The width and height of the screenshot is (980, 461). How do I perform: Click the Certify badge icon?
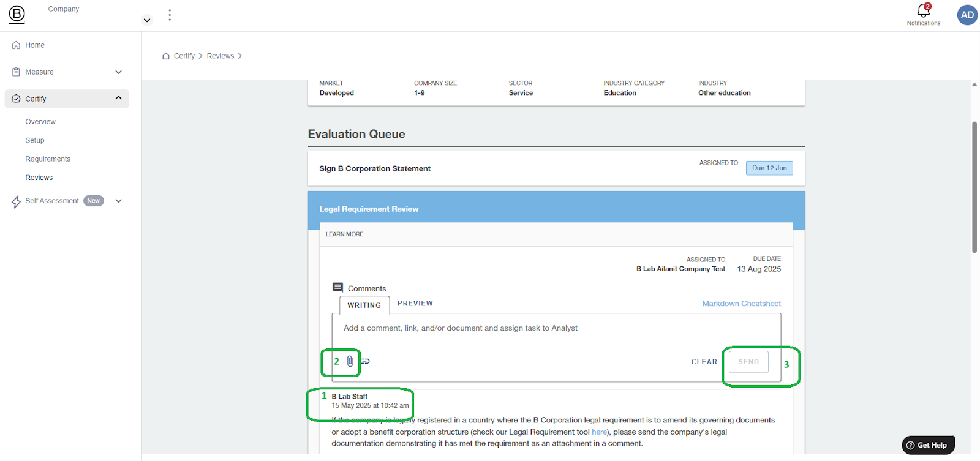[x=16, y=99]
